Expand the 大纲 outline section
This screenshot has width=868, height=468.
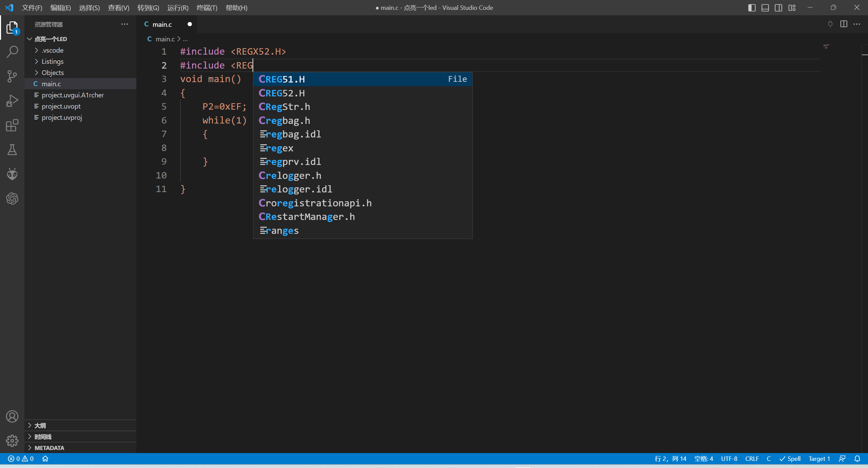pos(40,425)
